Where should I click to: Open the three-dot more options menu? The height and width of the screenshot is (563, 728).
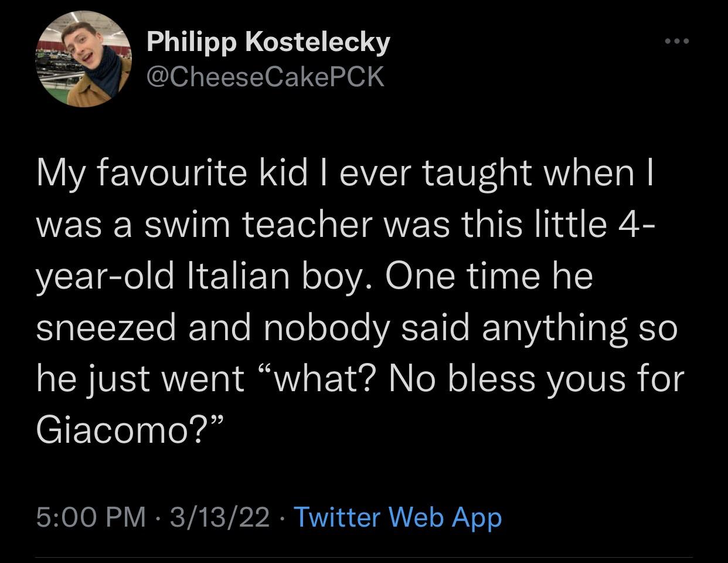point(678,42)
